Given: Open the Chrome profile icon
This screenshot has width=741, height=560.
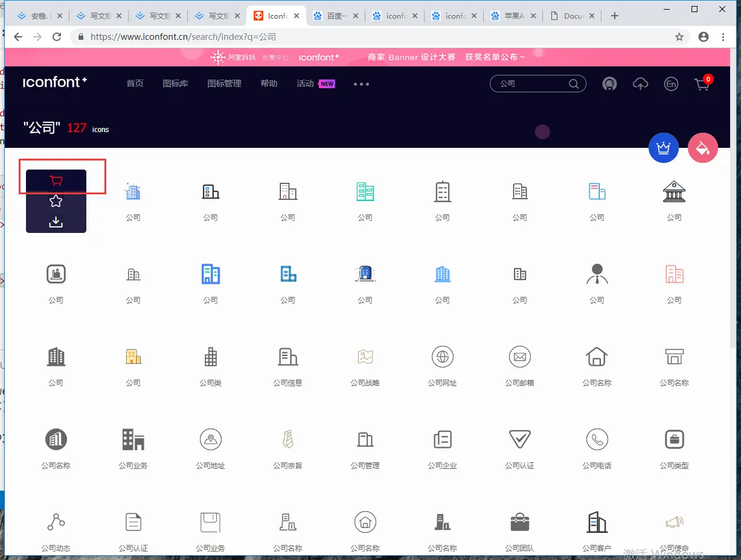Looking at the screenshot, I should (704, 37).
